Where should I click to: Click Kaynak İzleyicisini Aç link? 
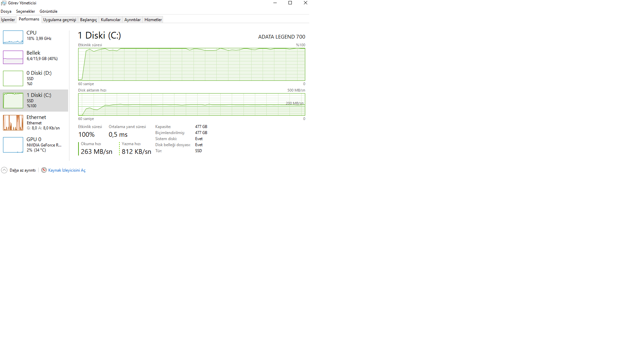(x=67, y=170)
